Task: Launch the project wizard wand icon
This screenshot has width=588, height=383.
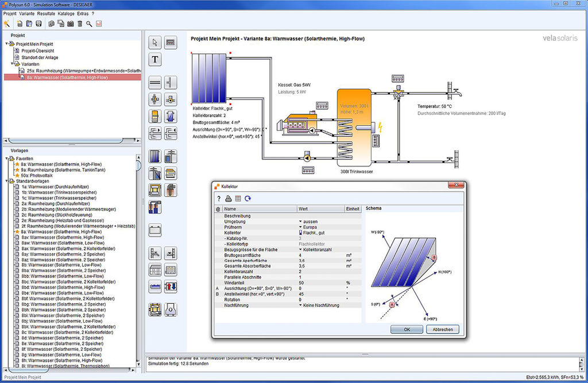Action: pyautogui.click(x=7, y=24)
